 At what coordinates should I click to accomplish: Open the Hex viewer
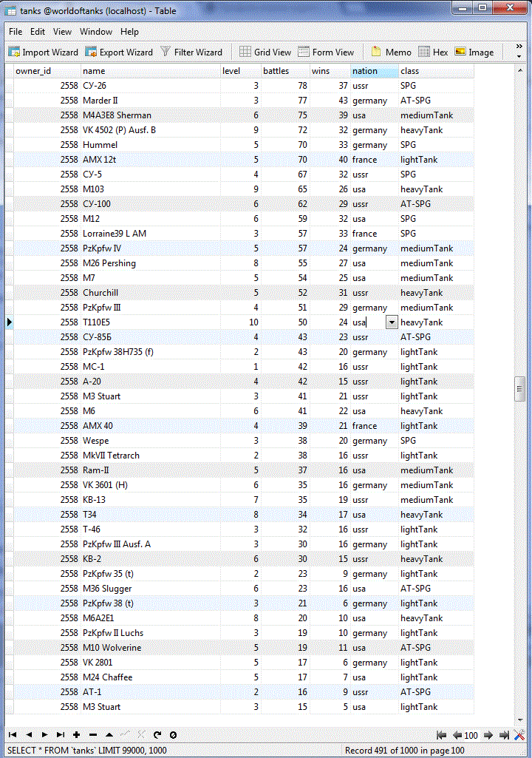[x=433, y=52]
